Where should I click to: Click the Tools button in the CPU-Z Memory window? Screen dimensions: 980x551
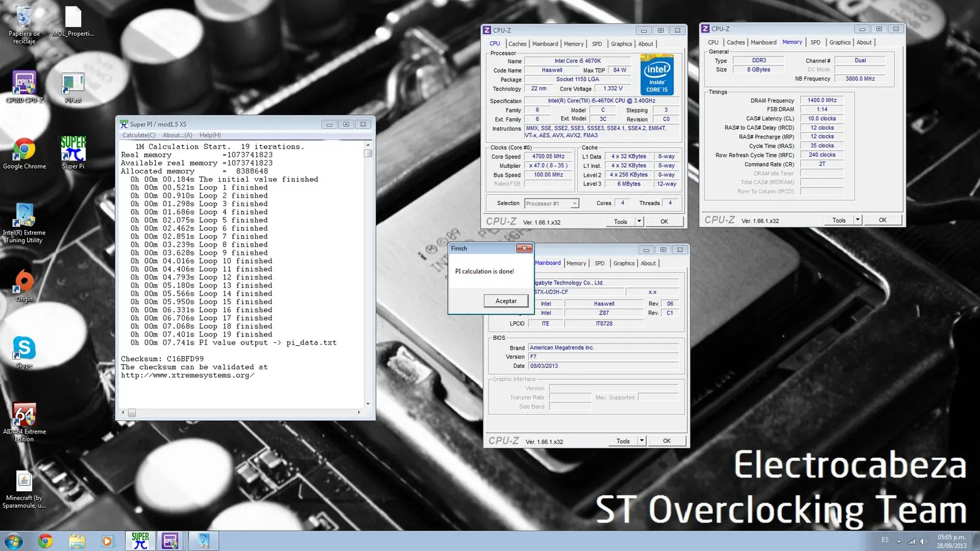[x=839, y=220]
